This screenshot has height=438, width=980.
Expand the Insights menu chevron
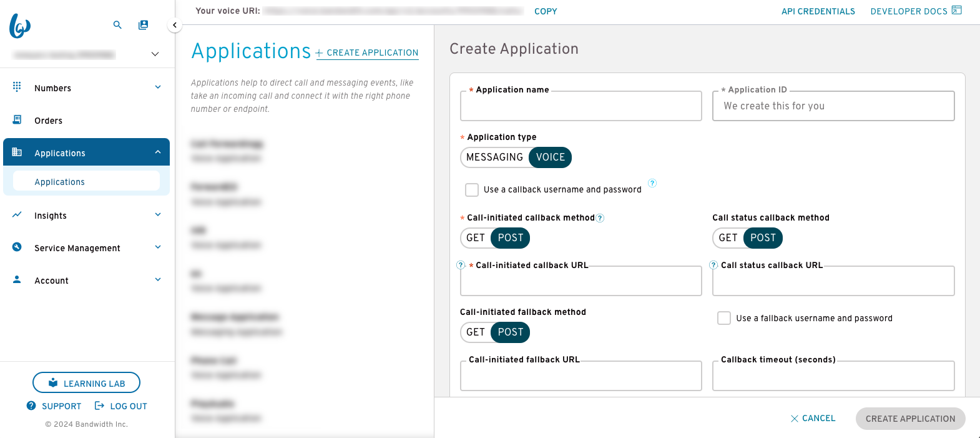click(158, 214)
